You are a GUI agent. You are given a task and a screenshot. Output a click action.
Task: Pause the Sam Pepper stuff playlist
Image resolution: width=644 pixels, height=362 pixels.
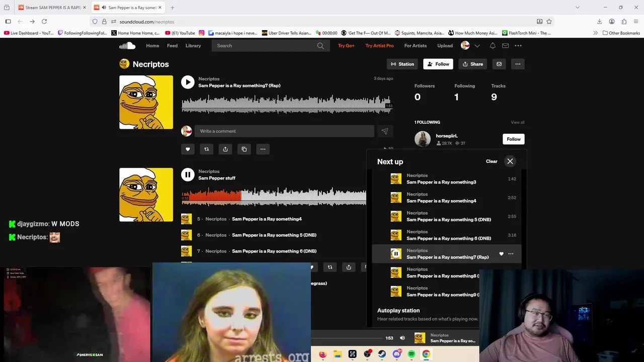click(188, 174)
